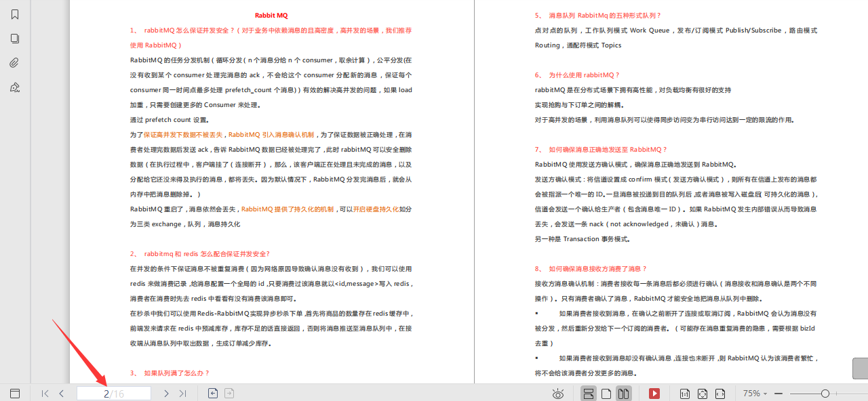The image size is (868, 401).
Task: Enable continuous scrolling layout
Action: coord(589,394)
